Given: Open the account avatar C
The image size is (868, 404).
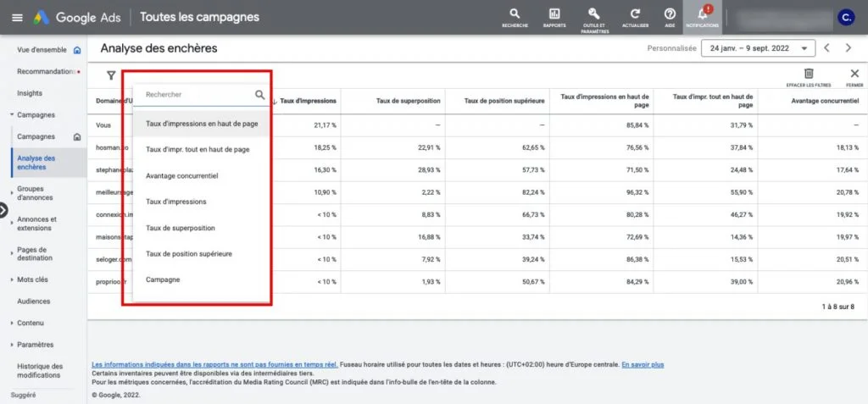Looking at the screenshot, I should pyautogui.click(x=846, y=17).
